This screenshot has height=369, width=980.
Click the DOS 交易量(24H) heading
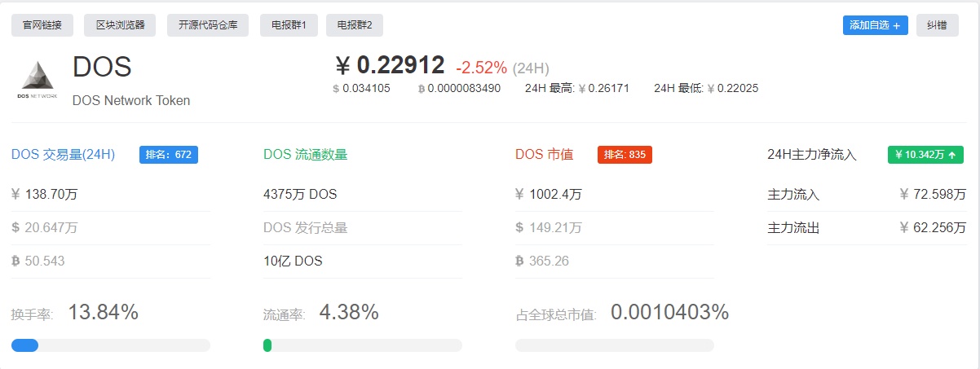pos(63,155)
